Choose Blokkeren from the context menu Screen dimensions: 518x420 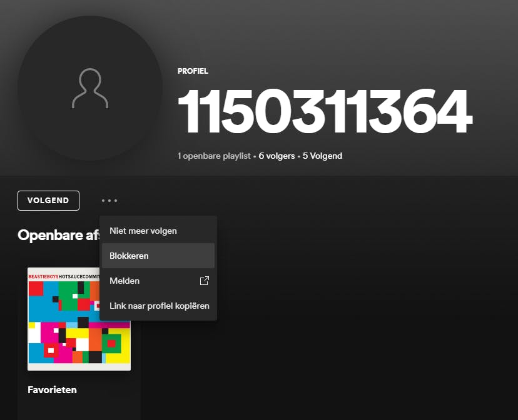pos(158,256)
